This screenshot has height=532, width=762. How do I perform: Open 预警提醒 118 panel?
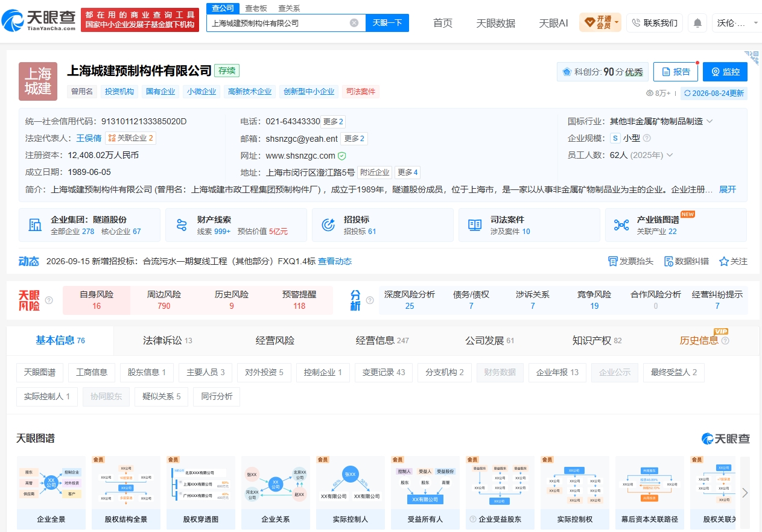click(x=299, y=300)
